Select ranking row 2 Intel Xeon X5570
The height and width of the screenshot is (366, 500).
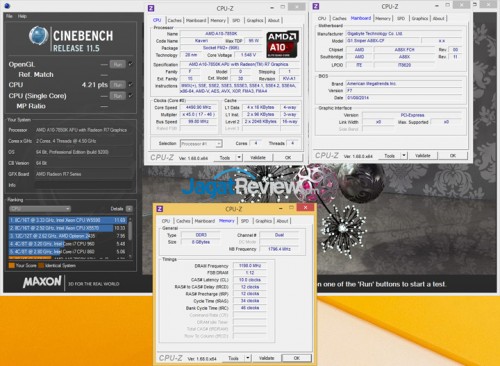click(x=68, y=228)
